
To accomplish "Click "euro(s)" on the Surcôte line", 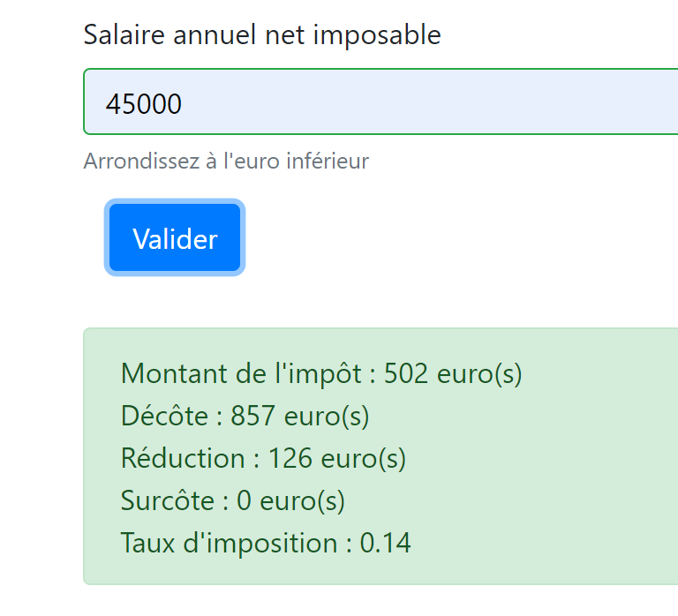I will pyautogui.click(x=303, y=500).
